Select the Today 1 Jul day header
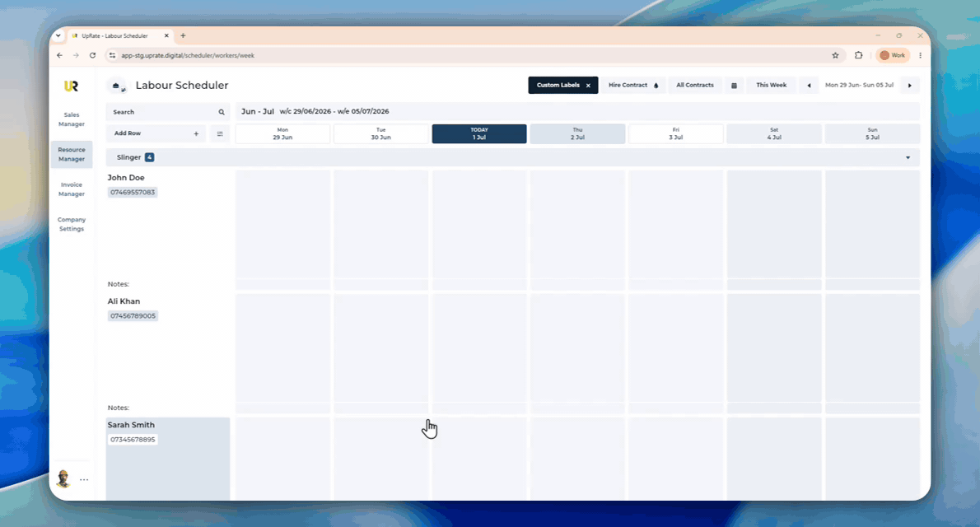 479,133
